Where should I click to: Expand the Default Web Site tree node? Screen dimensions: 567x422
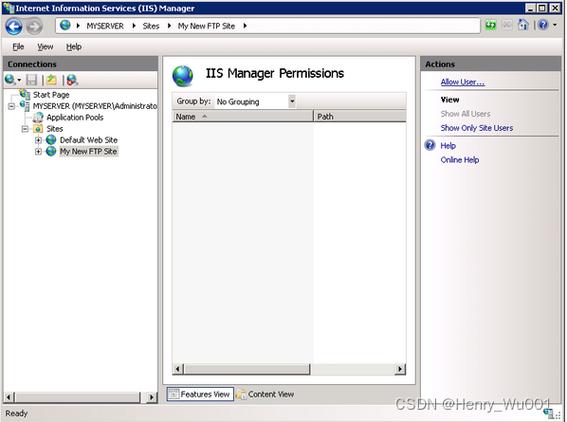tap(38, 140)
